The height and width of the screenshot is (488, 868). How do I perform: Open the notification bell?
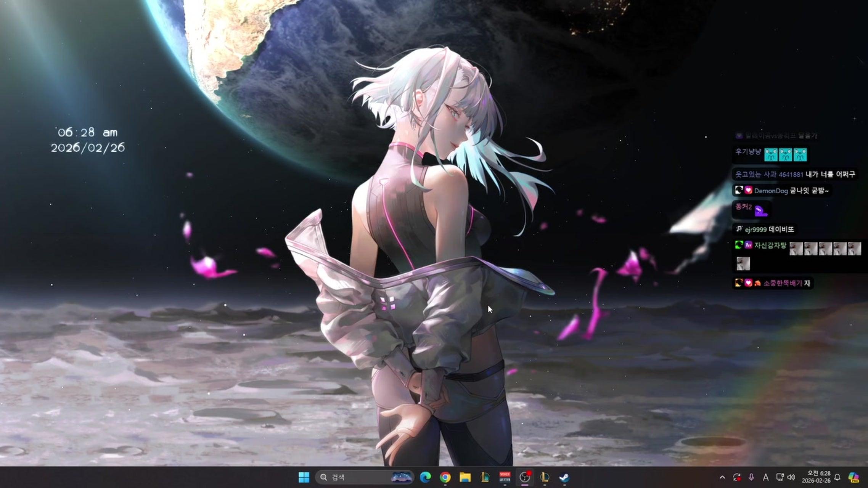click(x=837, y=477)
